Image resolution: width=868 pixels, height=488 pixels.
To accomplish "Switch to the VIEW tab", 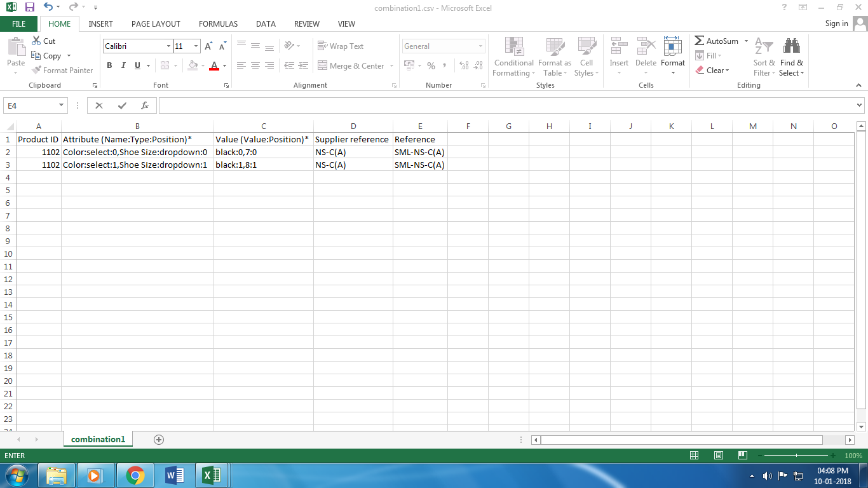I will tap(346, 24).
